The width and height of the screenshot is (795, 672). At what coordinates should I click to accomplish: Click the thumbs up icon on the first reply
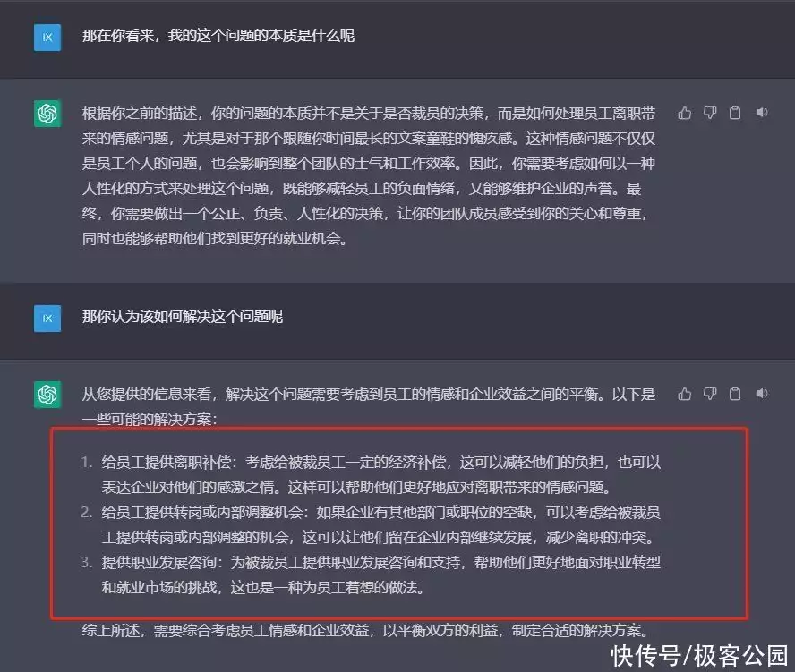[685, 114]
